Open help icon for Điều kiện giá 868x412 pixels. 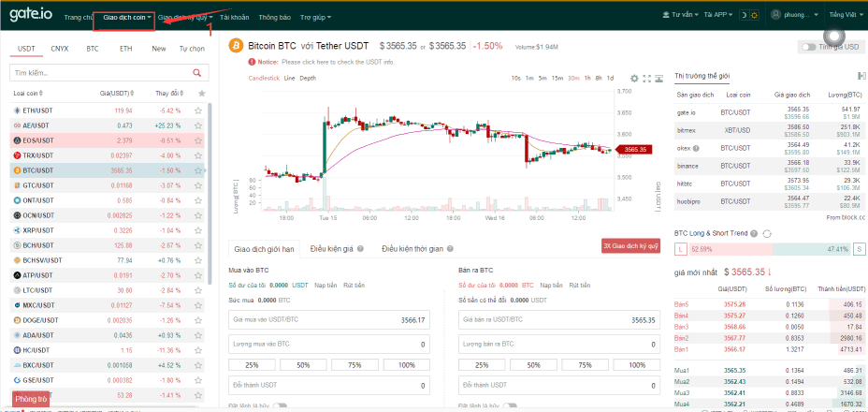[360, 249]
